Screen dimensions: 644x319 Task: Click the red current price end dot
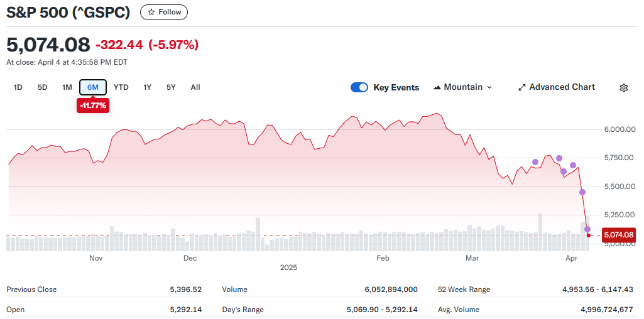[589, 235]
